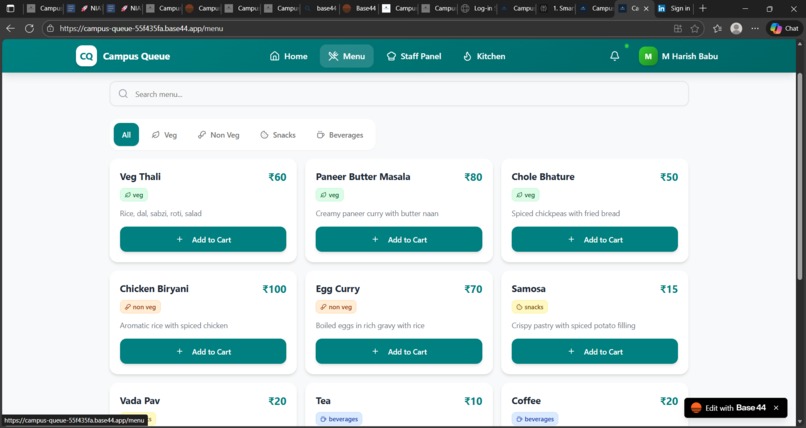Select the All category filter
The image size is (806, 428).
coord(126,135)
